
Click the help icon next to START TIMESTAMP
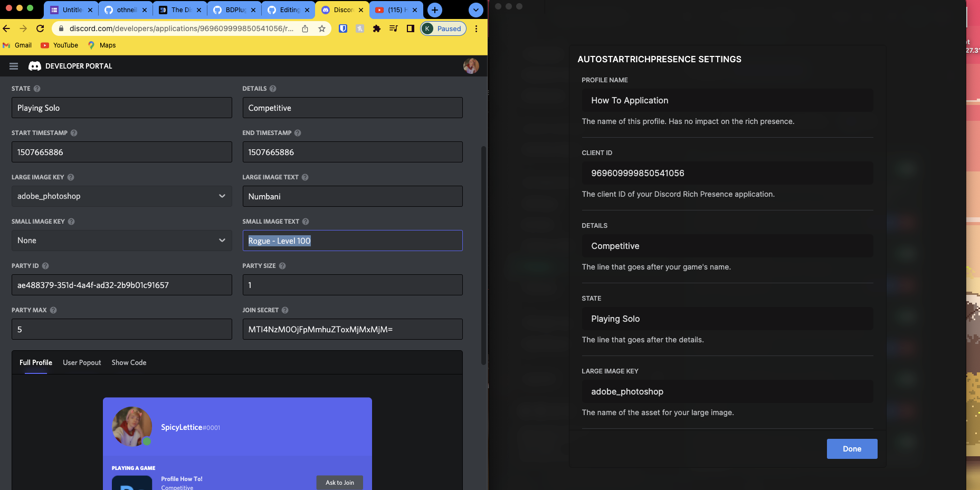(x=73, y=133)
